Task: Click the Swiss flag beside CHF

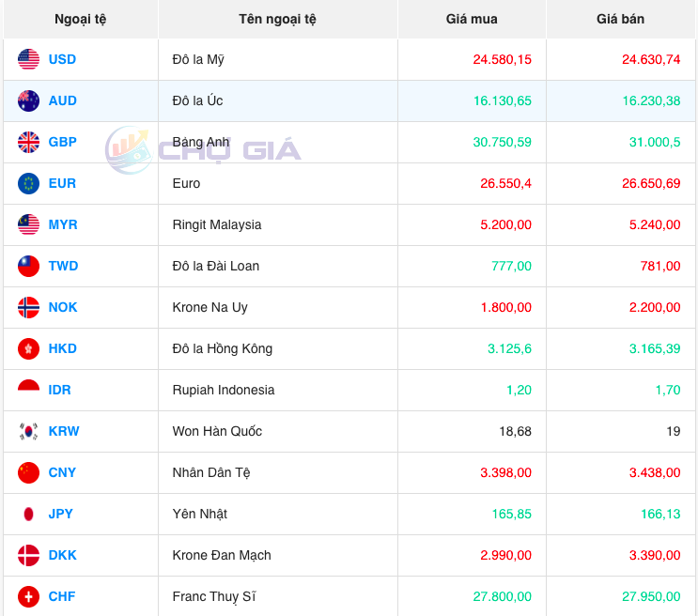Action: click(x=28, y=596)
